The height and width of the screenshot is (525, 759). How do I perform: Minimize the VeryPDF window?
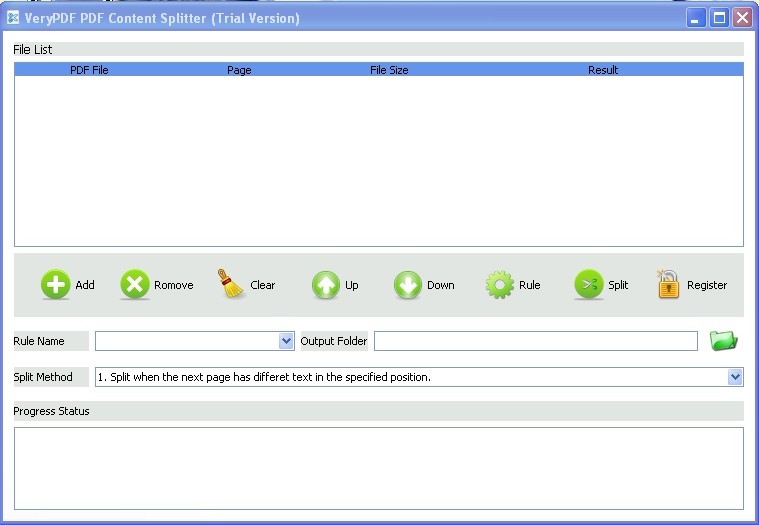click(x=696, y=18)
